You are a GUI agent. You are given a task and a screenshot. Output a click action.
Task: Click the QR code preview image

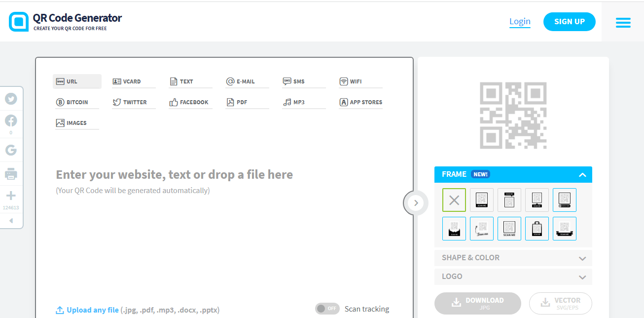point(513,116)
